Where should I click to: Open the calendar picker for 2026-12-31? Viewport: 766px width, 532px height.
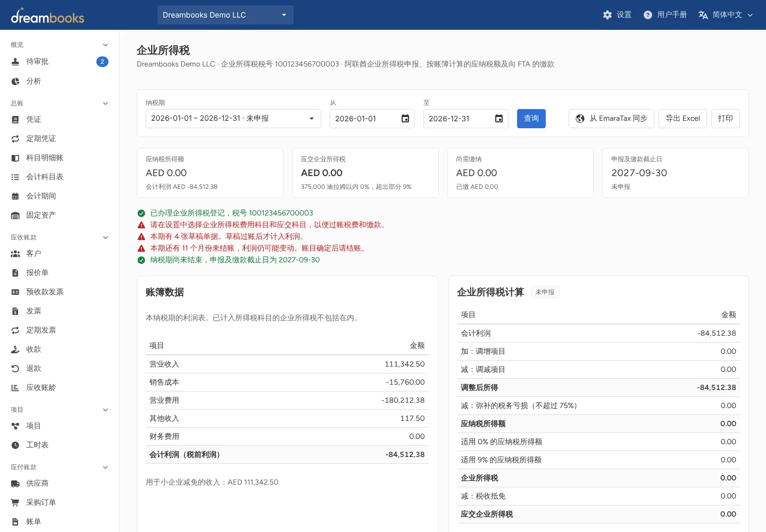499,119
